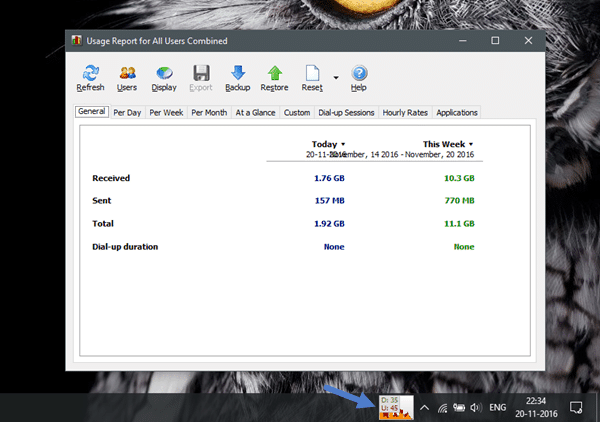Open the Wi-Fi network tray icon
This screenshot has height=422, width=600.
[442, 408]
